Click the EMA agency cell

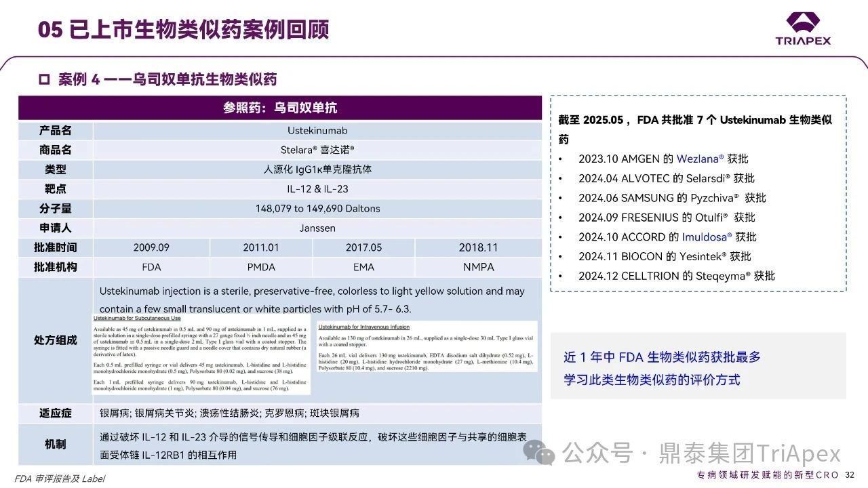tap(363, 267)
